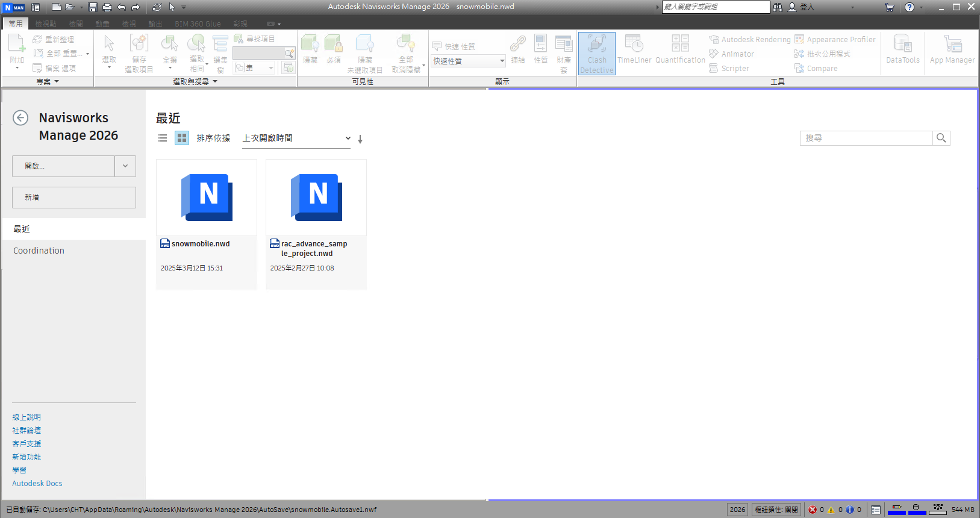Click the Redo arrow icon

pyautogui.click(x=136, y=7)
